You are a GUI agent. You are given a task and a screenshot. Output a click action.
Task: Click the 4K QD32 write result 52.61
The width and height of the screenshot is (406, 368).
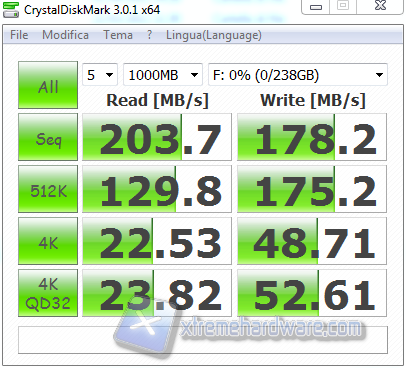(312, 293)
